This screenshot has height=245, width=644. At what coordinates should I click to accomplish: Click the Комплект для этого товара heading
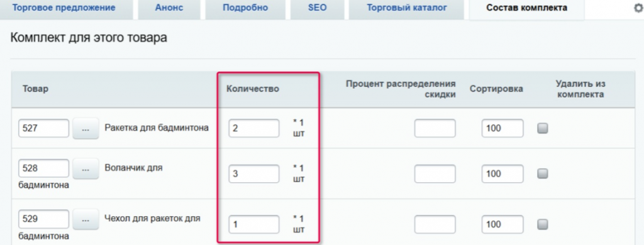click(88, 38)
